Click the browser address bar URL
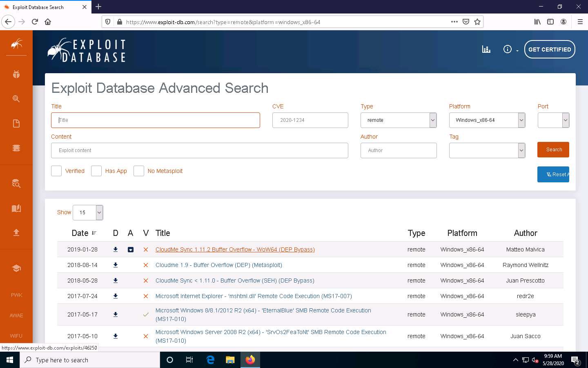Image resolution: width=588 pixels, height=368 pixels. click(x=223, y=22)
